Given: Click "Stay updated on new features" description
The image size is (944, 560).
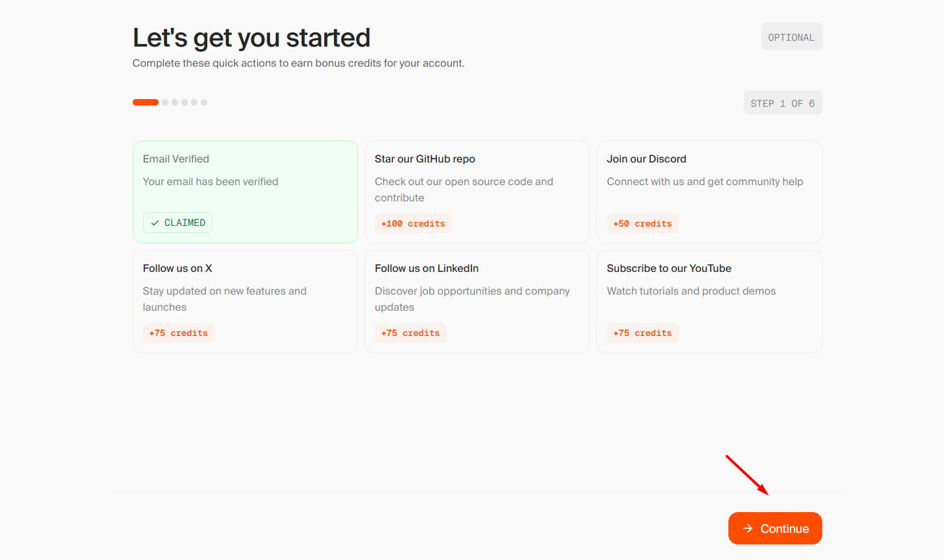Looking at the screenshot, I should [225, 299].
